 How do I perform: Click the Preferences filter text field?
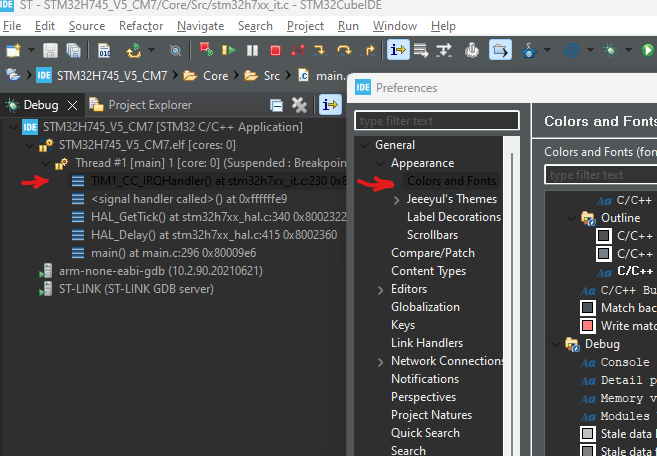(437, 121)
